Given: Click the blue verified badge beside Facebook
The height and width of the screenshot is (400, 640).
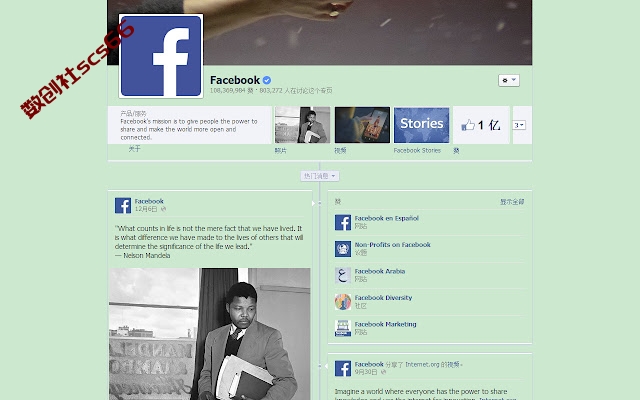Looking at the screenshot, I should [x=267, y=80].
